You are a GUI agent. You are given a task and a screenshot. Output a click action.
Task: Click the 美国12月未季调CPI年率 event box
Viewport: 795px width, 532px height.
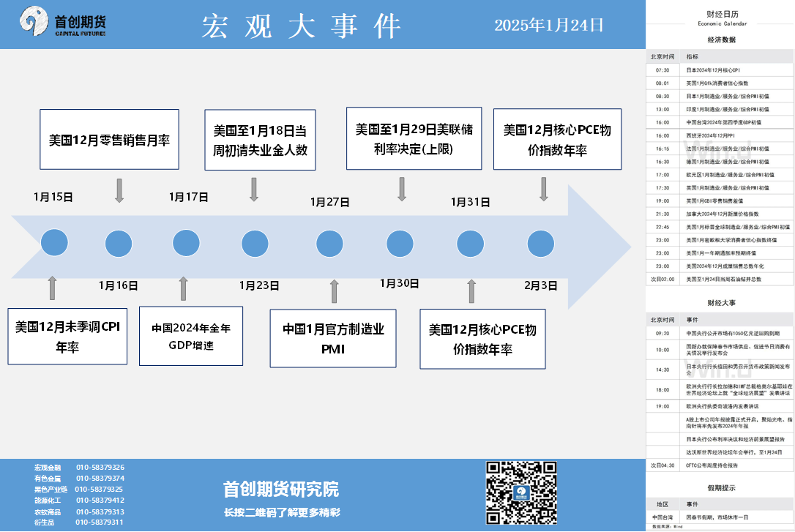[x=67, y=337]
